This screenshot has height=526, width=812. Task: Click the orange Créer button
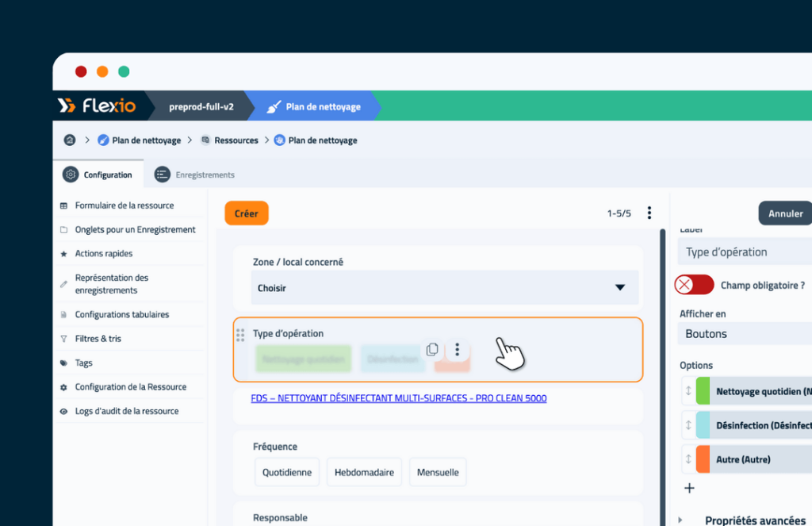point(247,213)
